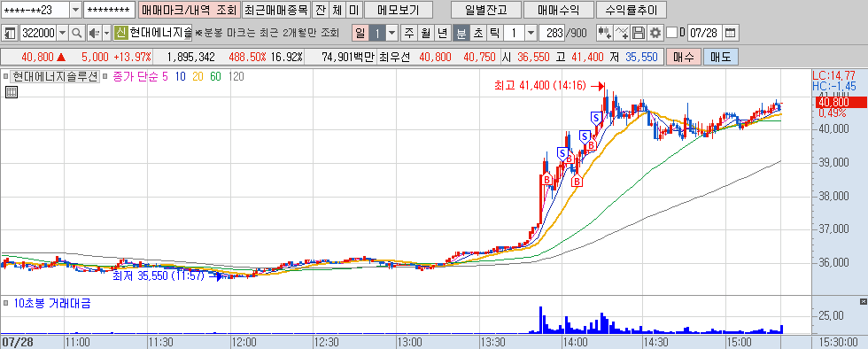Open the account number dropdown arrow
This screenshot has width=868, height=349.
click(x=76, y=10)
